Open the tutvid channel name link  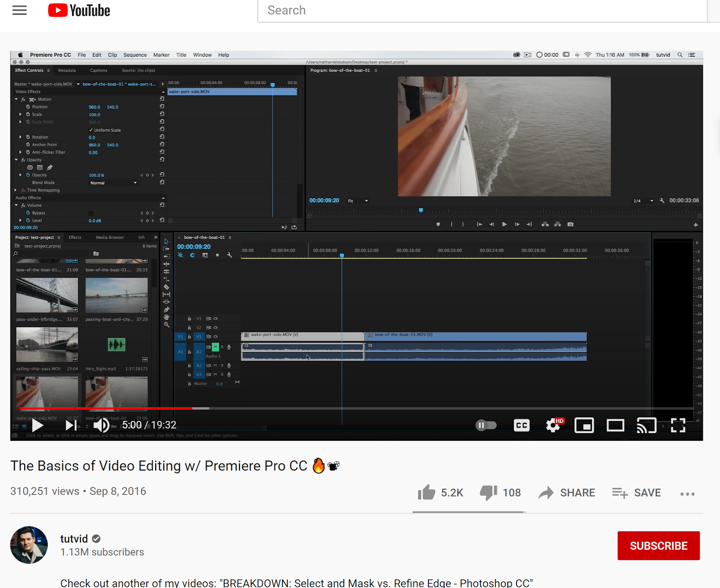[x=74, y=539]
